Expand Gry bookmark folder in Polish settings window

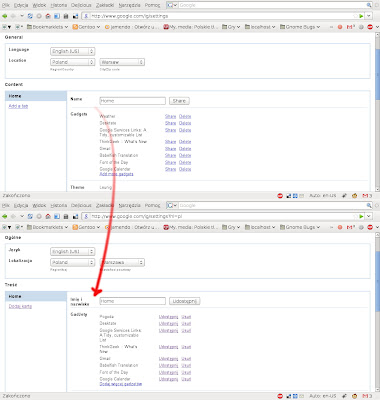click(x=231, y=227)
